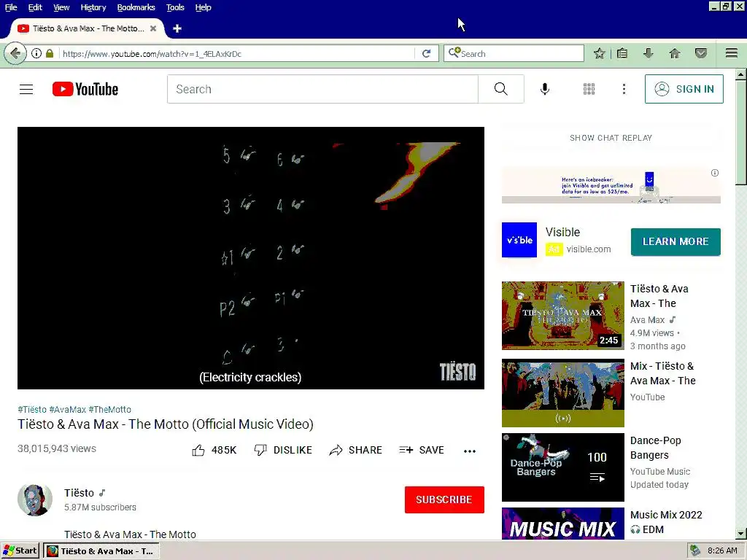The width and height of the screenshot is (747, 560).
Task: Open YouTube settings three-dot menu
Action: (624, 89)
